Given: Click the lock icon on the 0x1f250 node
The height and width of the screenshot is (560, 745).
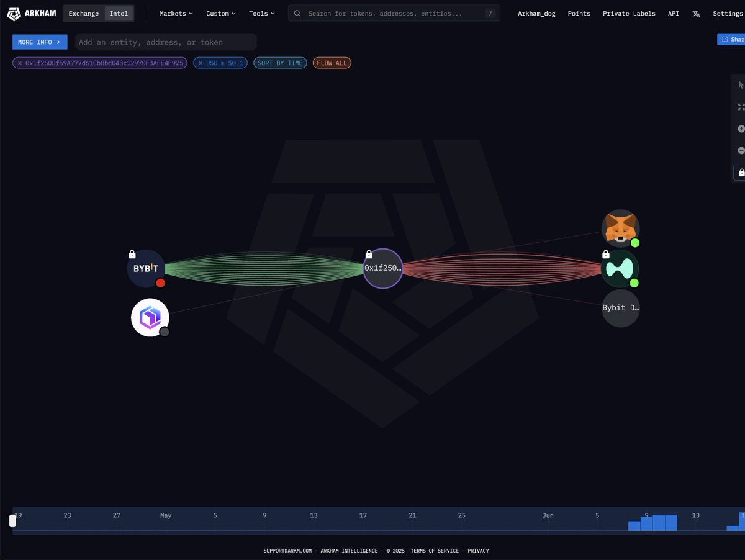Looking at the screenshot, I should 369,254.
